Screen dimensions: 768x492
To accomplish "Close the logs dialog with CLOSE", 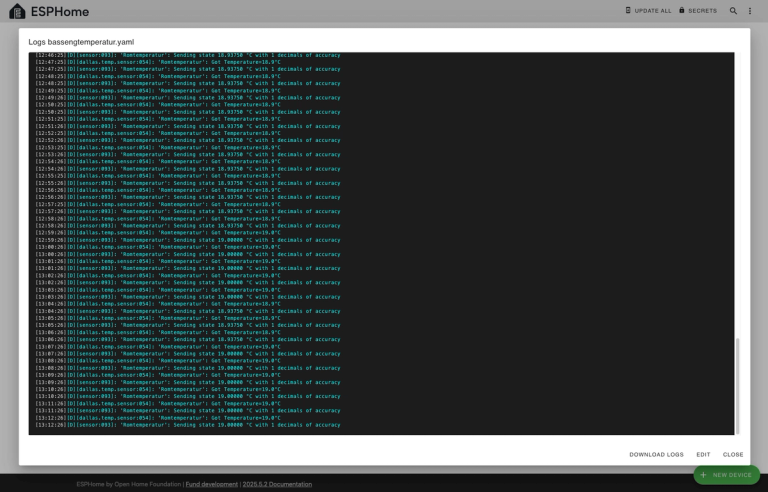I will 733,454.
